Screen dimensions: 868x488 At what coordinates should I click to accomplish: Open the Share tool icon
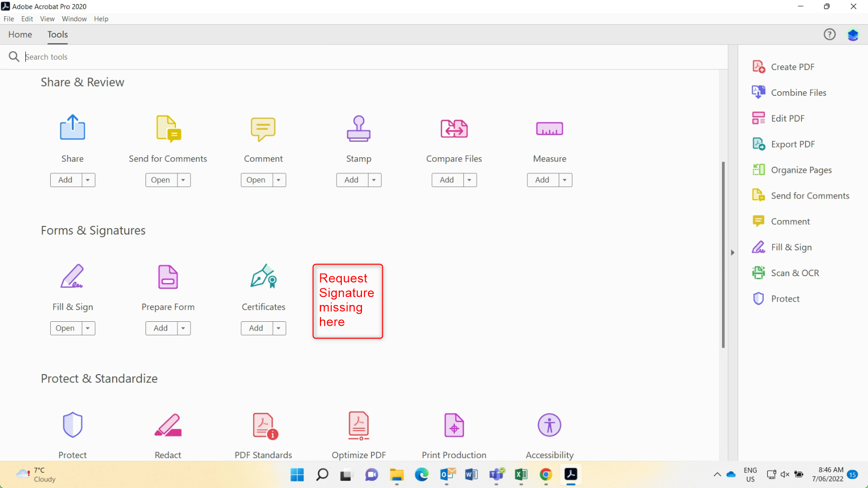[73, 127]
